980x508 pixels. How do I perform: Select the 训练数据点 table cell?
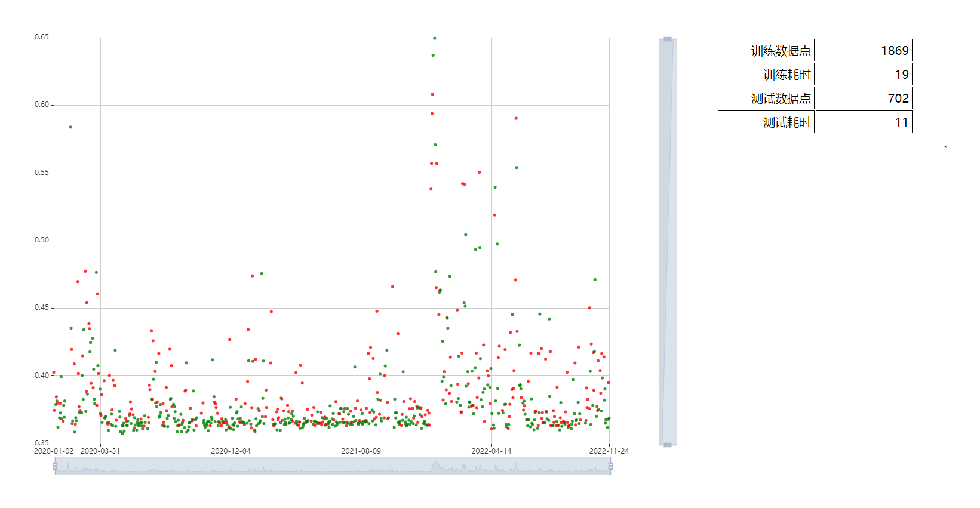(766, 51)
